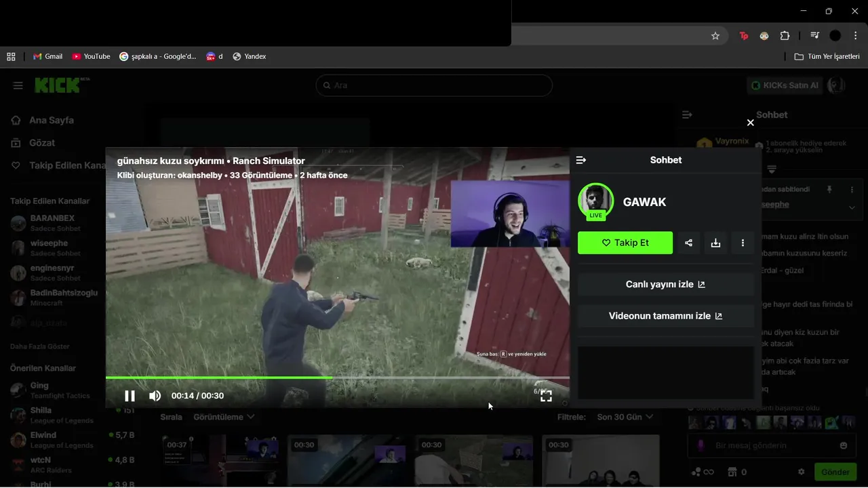868x488 pixels.
Task: Open the YouTube bookmark
Action: (91, 56)
